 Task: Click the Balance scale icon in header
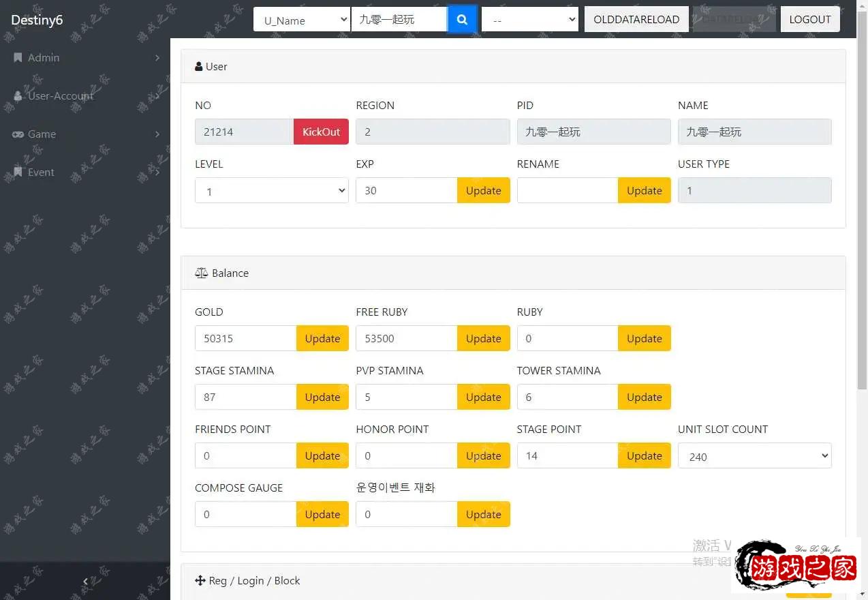click(201, 273)
